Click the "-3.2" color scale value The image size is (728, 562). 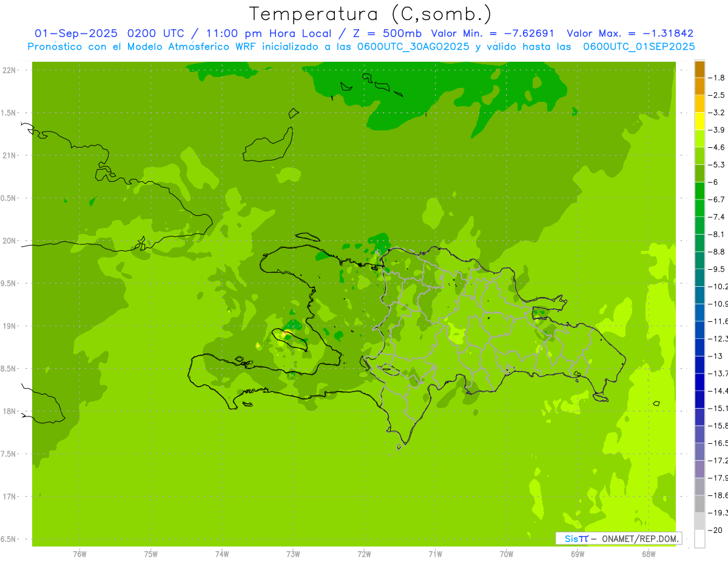717,113
